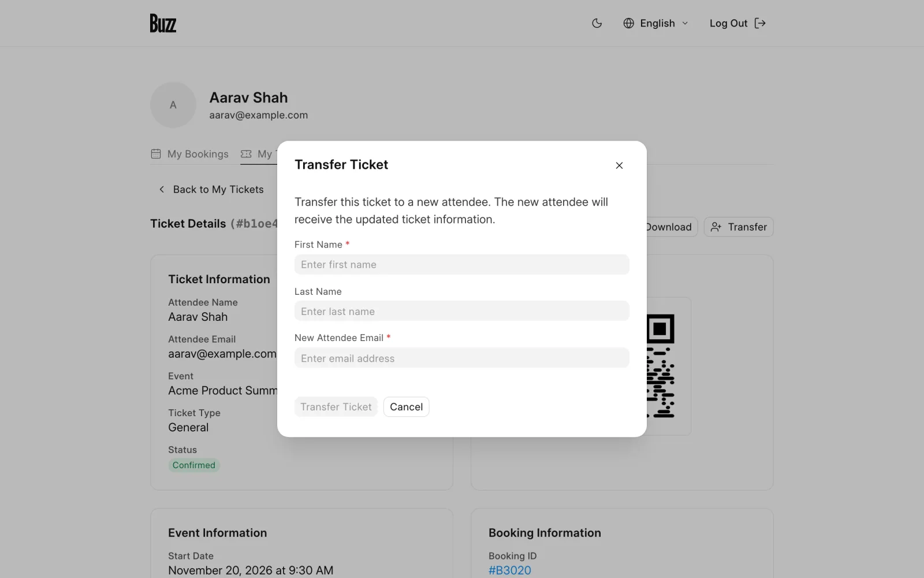Switch to the My Bookings tab
This screenshot has height=578, width=924.
189,154
